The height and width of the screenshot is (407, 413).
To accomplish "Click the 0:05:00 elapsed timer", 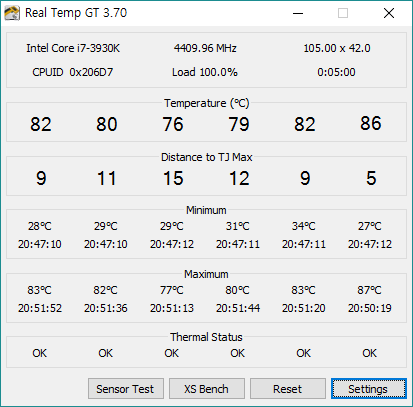I will (336, 72).
